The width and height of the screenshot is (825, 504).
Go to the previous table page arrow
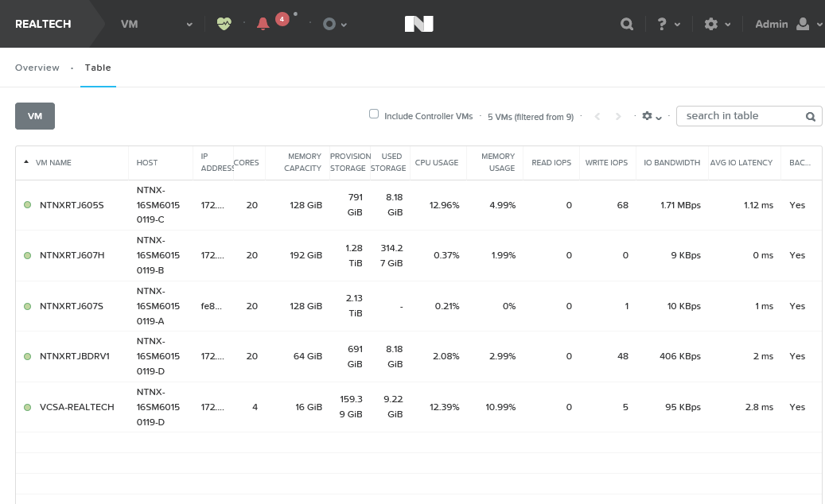597,117
